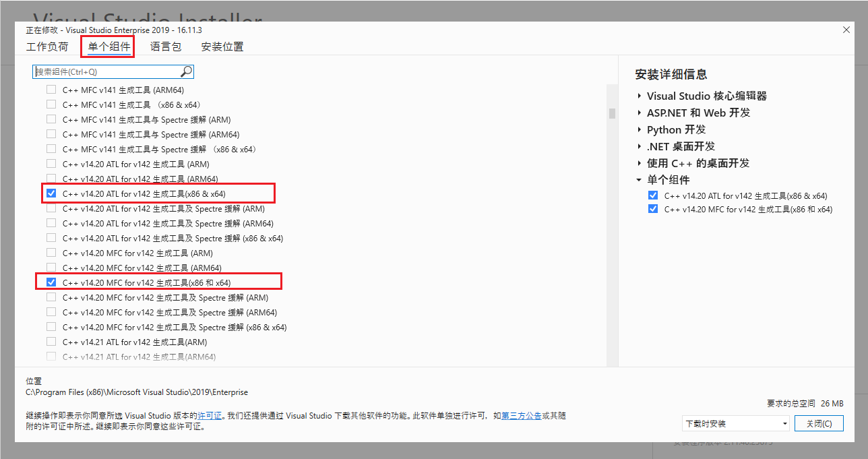Viewport: 868px width, 459px height.
Task: Expand .NET 桌面开发 details
Action: [639, 146]
